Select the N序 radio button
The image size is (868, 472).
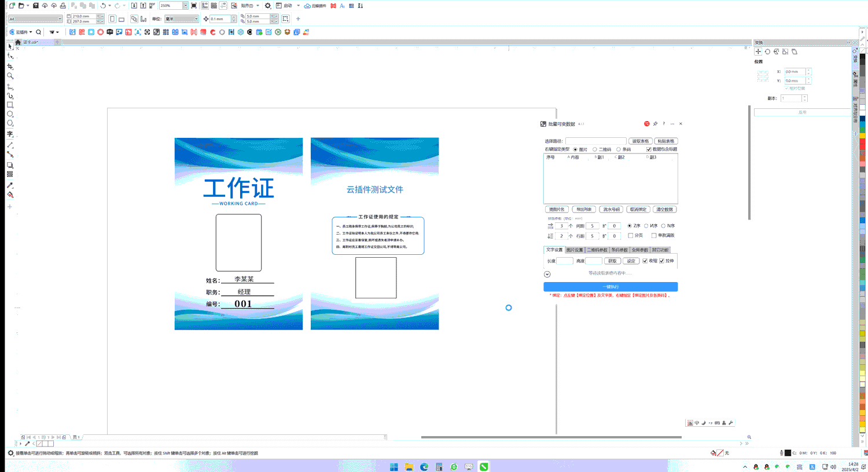(x=663, y=226)
